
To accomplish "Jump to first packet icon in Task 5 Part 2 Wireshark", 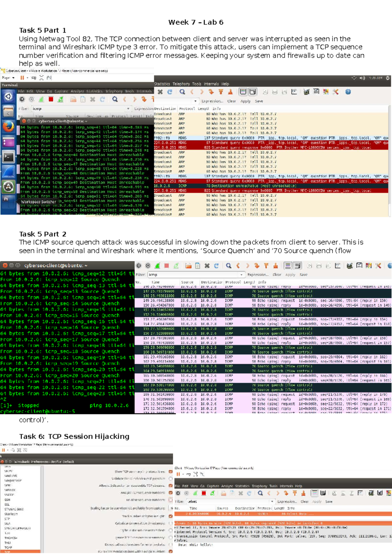I will click(x=266, y=266).
